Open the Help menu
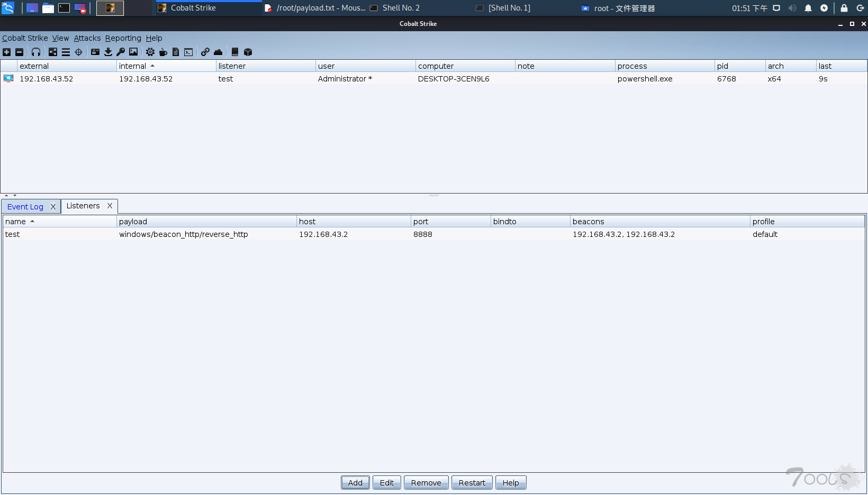868x495 pixels. pyautogui.click(x=154, y=38)
